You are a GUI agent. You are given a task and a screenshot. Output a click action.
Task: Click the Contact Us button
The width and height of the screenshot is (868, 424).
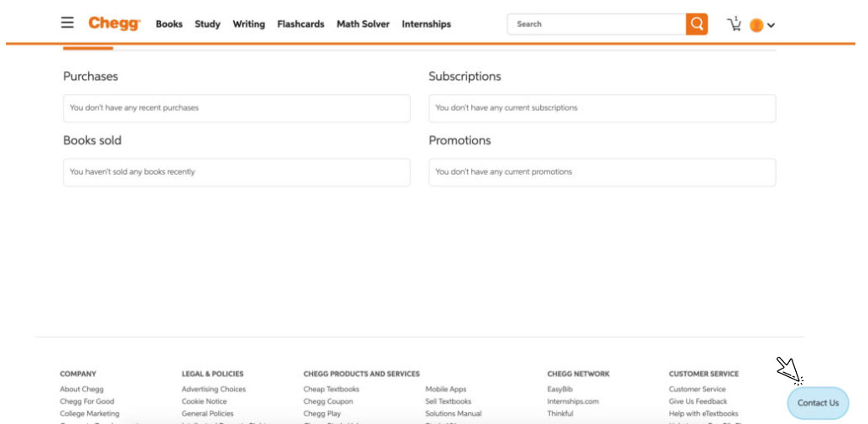(818, 403)
